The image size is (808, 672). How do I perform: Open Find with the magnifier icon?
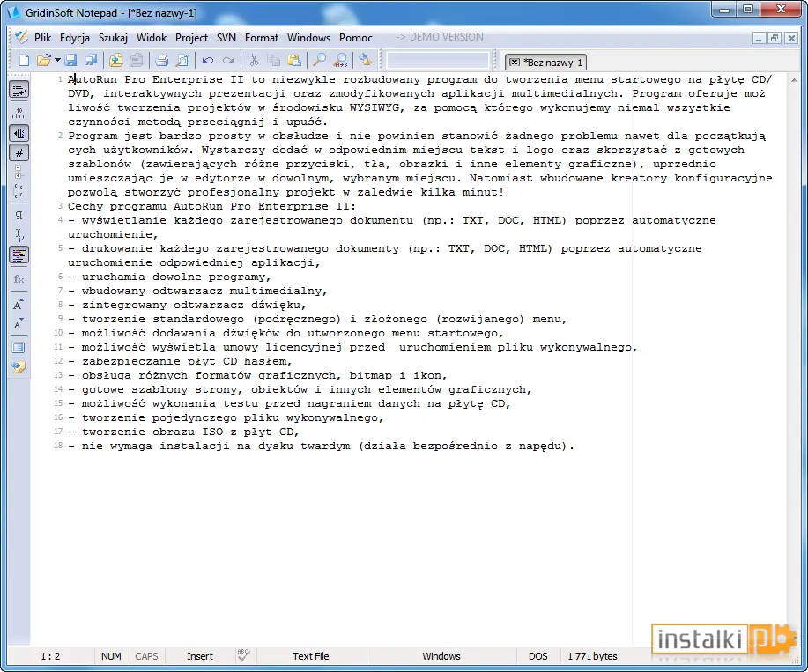[x=320, y=60]
